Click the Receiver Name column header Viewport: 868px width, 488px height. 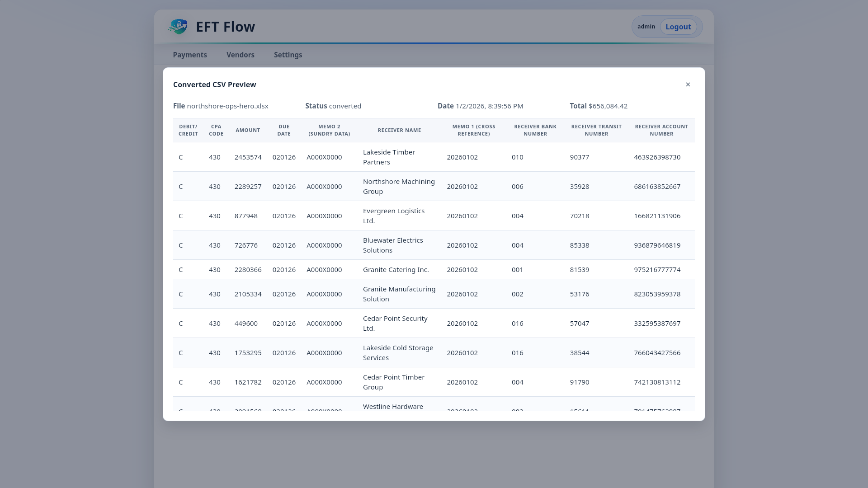pyautogui.click(x=399, y=130)
